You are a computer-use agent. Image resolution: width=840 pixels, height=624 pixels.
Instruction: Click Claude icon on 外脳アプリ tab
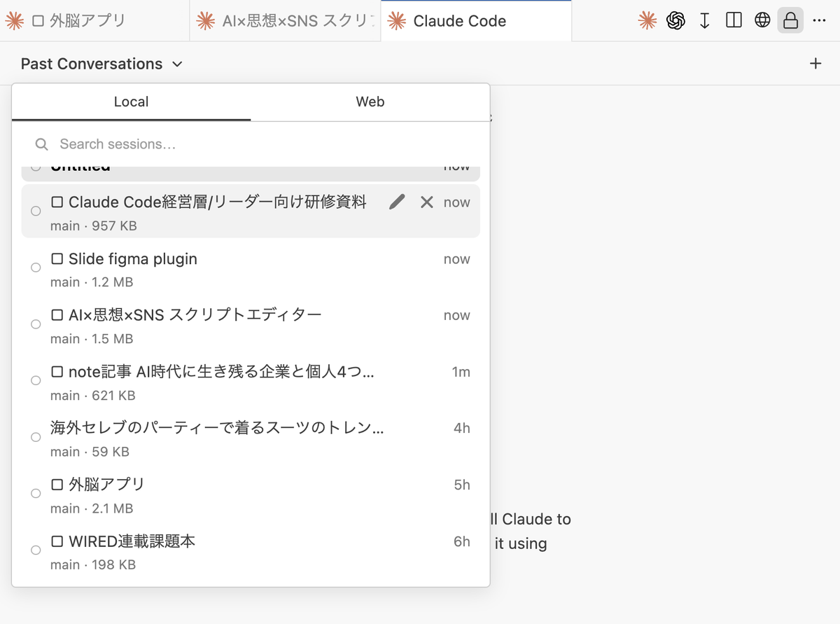click(x=14, y=21)
